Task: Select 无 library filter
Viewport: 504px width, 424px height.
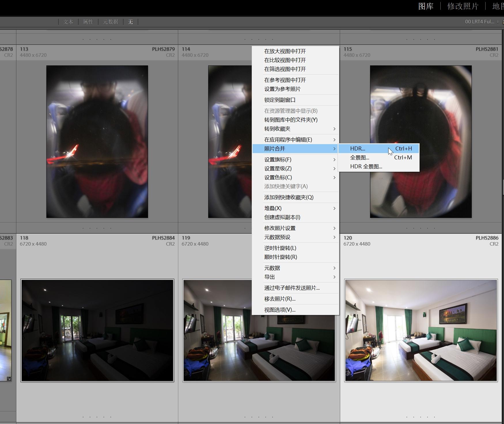Action: tap(130, 22)
